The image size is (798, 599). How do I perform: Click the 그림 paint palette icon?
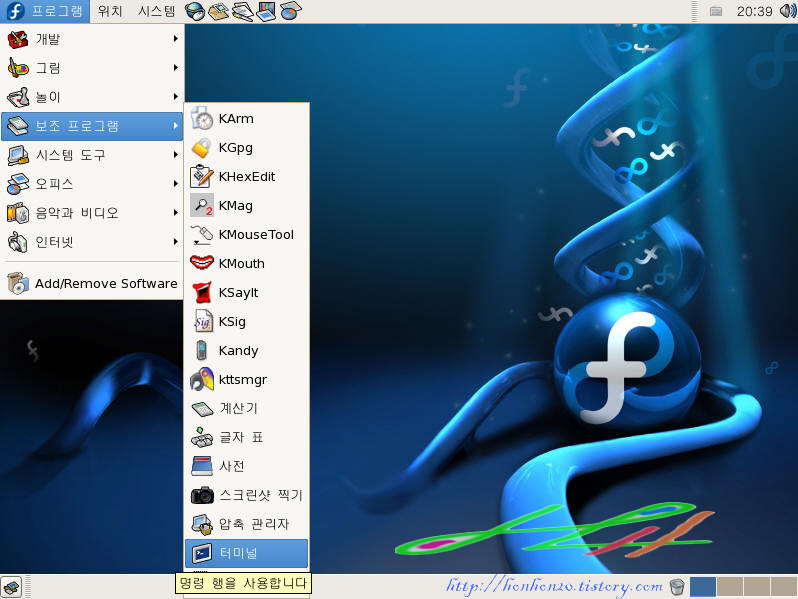click(x=18, y=68)
